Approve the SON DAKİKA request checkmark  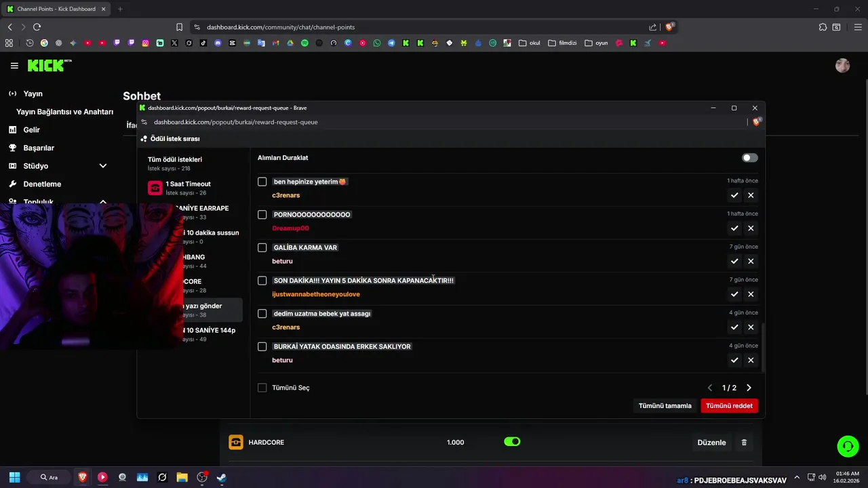pos(734,294)
